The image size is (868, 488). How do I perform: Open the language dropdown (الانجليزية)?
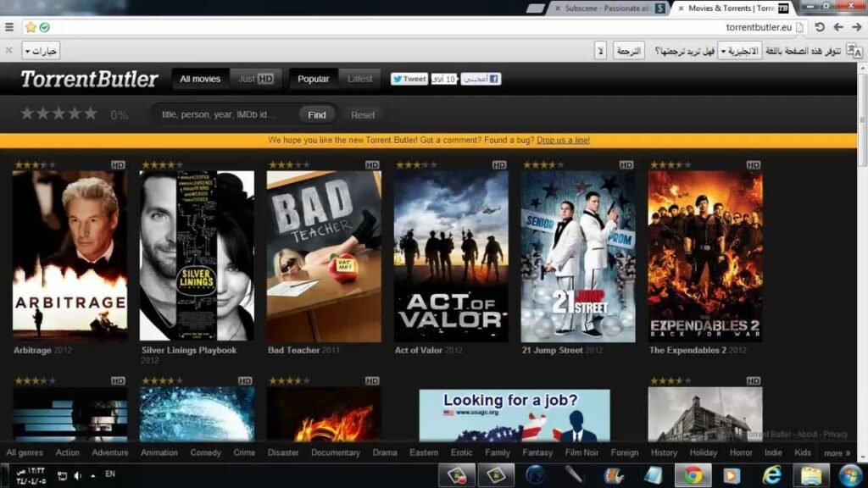pos(739,51)
